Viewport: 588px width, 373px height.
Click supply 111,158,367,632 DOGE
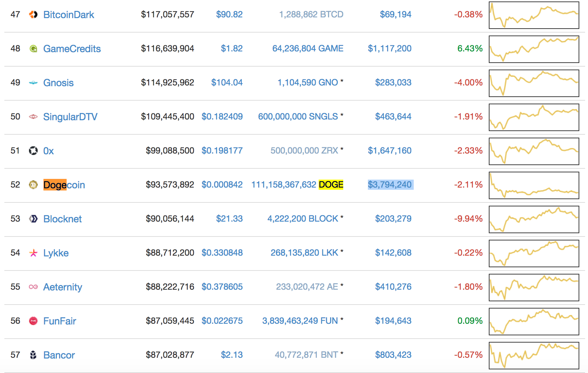click(297, 185)
